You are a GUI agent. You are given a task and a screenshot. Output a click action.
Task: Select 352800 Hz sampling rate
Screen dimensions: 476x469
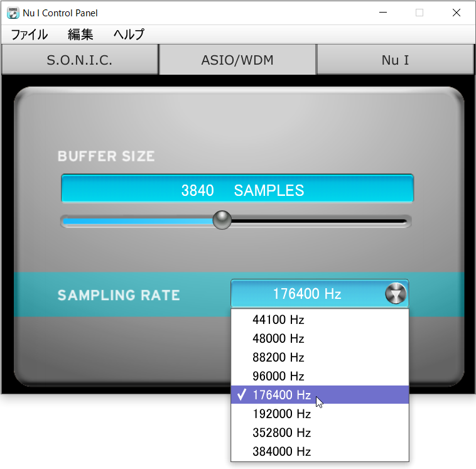click(320, 433)
